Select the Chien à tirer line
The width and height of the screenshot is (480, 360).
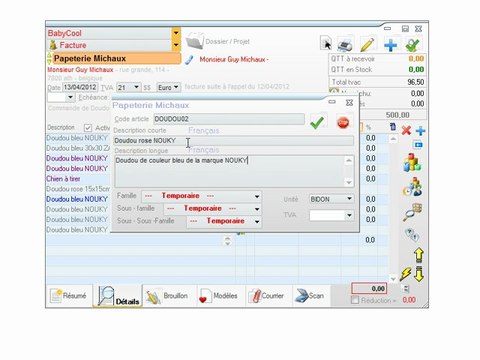pos(63,179)
